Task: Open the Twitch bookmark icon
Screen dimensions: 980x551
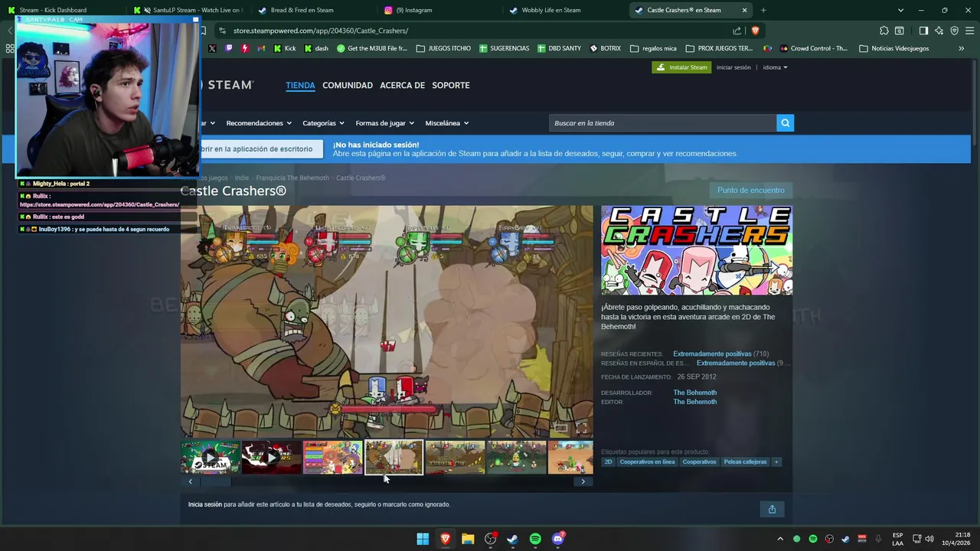Action: pos(228,48)
